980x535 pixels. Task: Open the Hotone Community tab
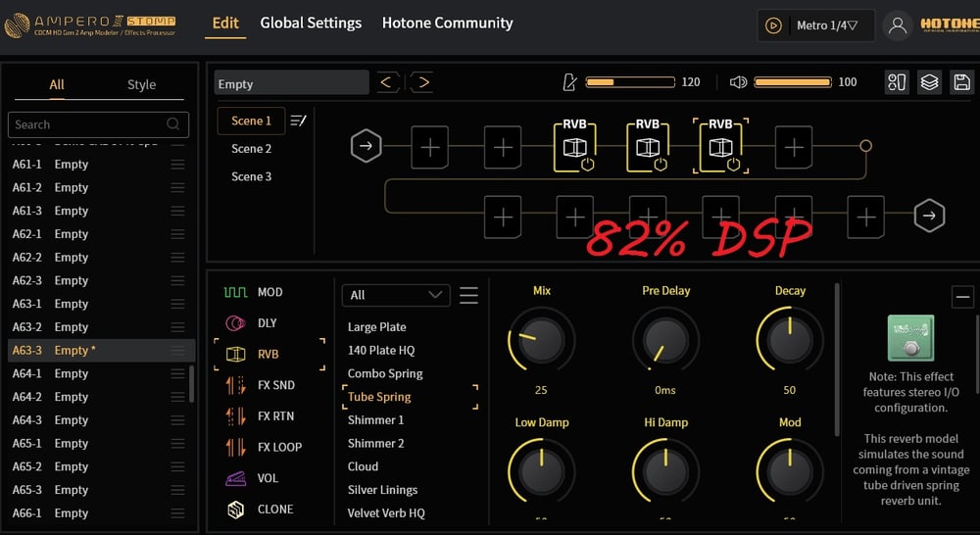pyautogui.click(x=448, y=24)
